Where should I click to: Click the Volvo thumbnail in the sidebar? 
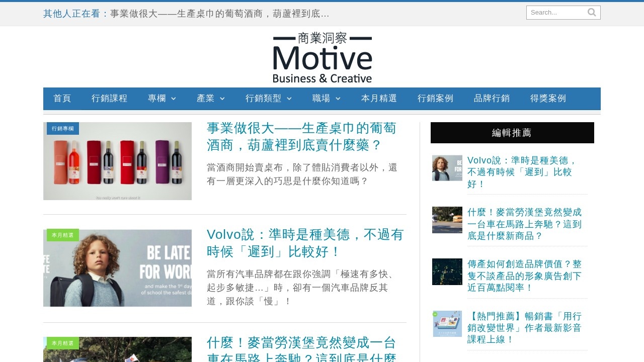click(447, 168)
